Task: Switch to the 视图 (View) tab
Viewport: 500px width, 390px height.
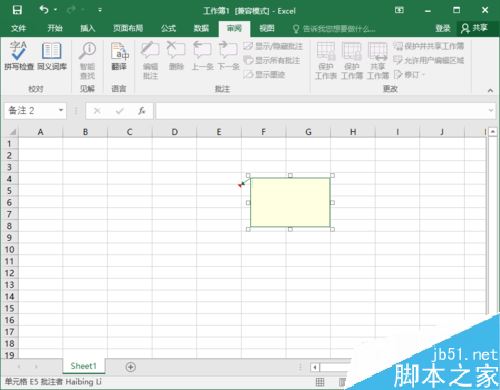Action: [x=267, y=28]
